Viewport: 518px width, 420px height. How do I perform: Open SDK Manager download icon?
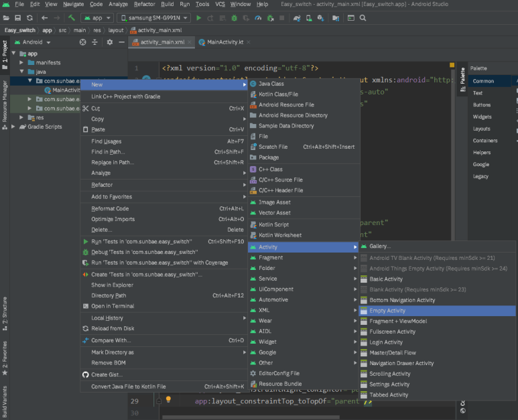tap(321, 18)
